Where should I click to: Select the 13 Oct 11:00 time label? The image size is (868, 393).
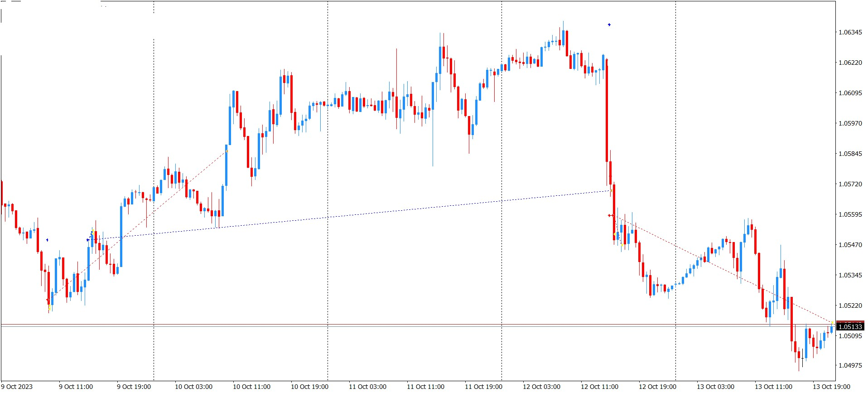773,387
